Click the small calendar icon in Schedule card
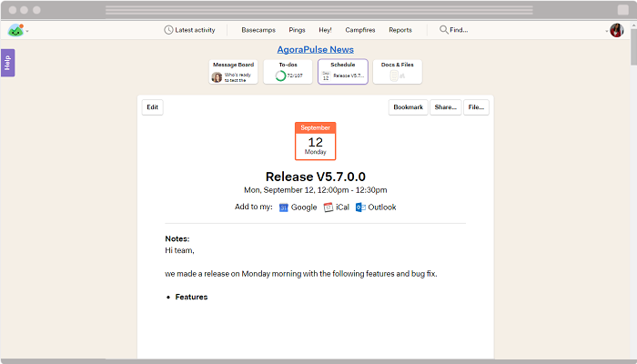 pyautogui.click(x=326, y=76)
